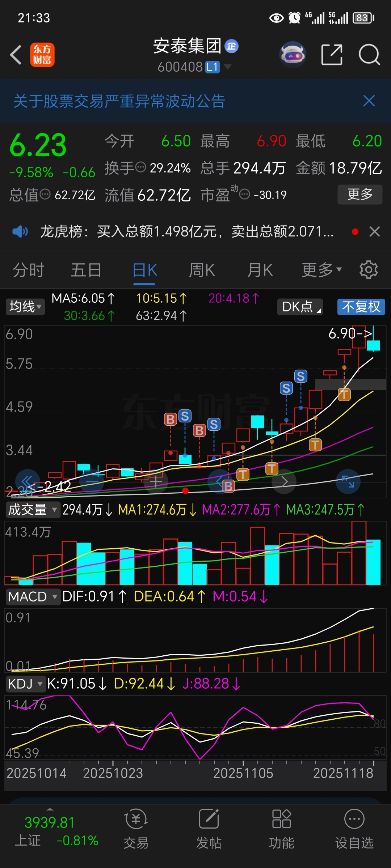Switch to 月K chart tab
The width and height of the screenshot is (391, 868).
(260, 270)
